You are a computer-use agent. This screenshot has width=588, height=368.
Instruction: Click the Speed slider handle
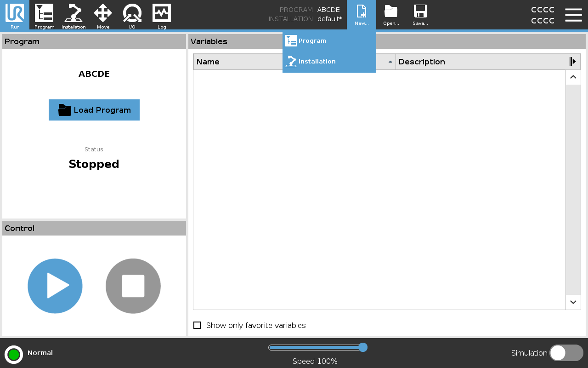pos(362,347)
